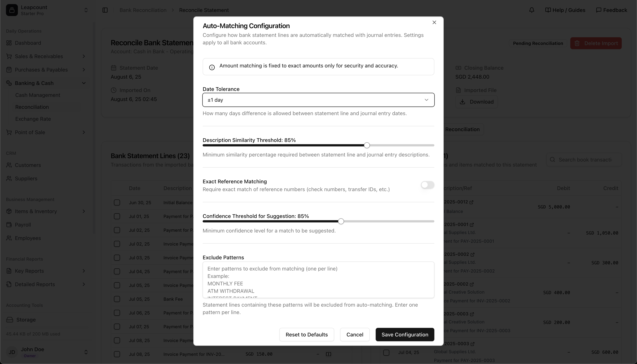Image resolution: width=637 pixels, height=364 pixels.
Task: Expand Purchases & Payables section
Action: click(84, 70)
